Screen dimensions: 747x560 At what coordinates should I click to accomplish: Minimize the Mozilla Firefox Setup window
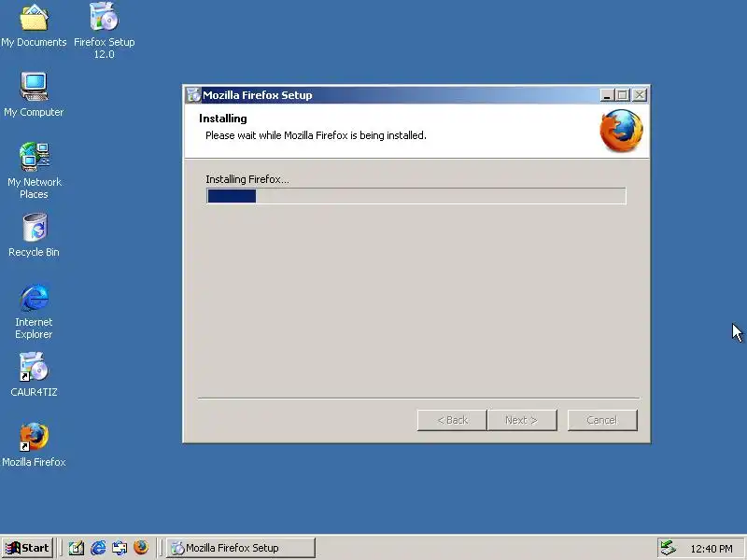click(x=606, y=95)
